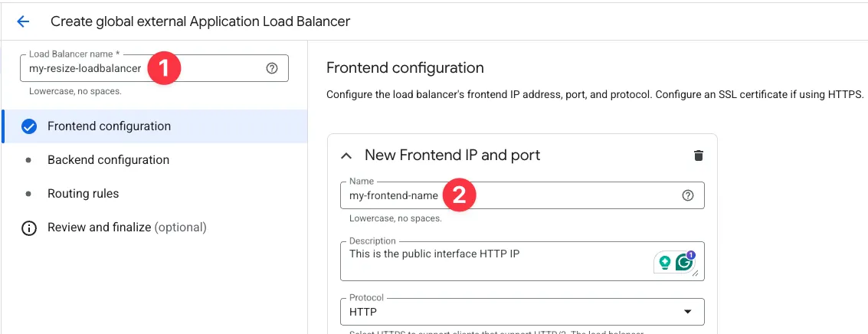The image size is (868, 334).
Task: Click into the Description text area
Action: pos(490,260)
